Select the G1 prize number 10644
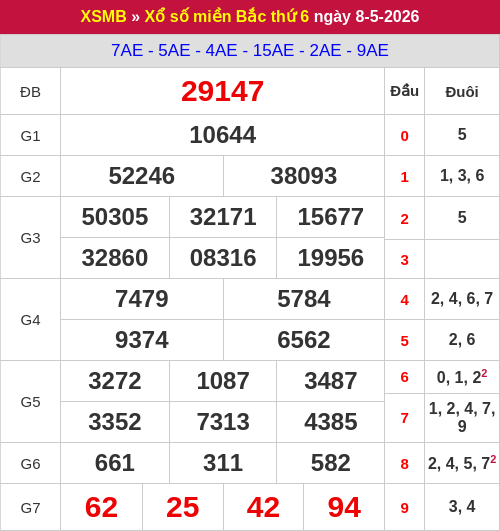Image resolution: width=500 pixels, height=531 pixels. (x=223, y=135)
